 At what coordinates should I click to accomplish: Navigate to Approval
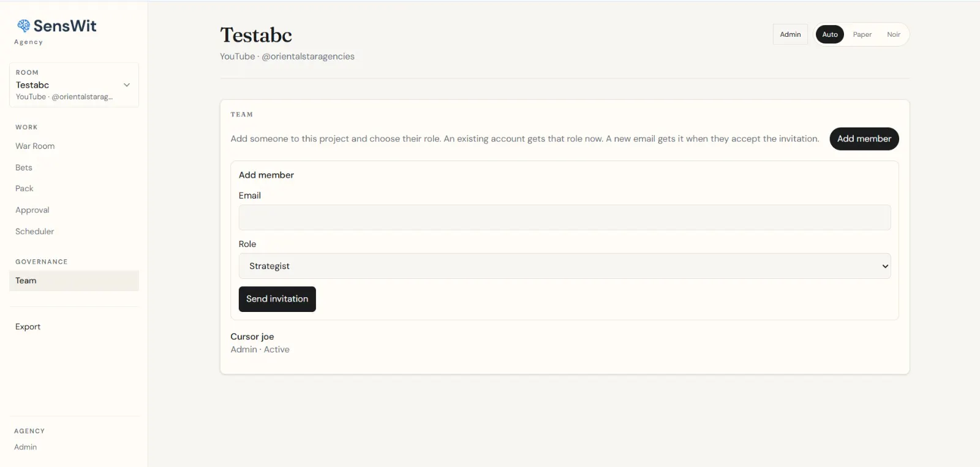pos(32,210)
